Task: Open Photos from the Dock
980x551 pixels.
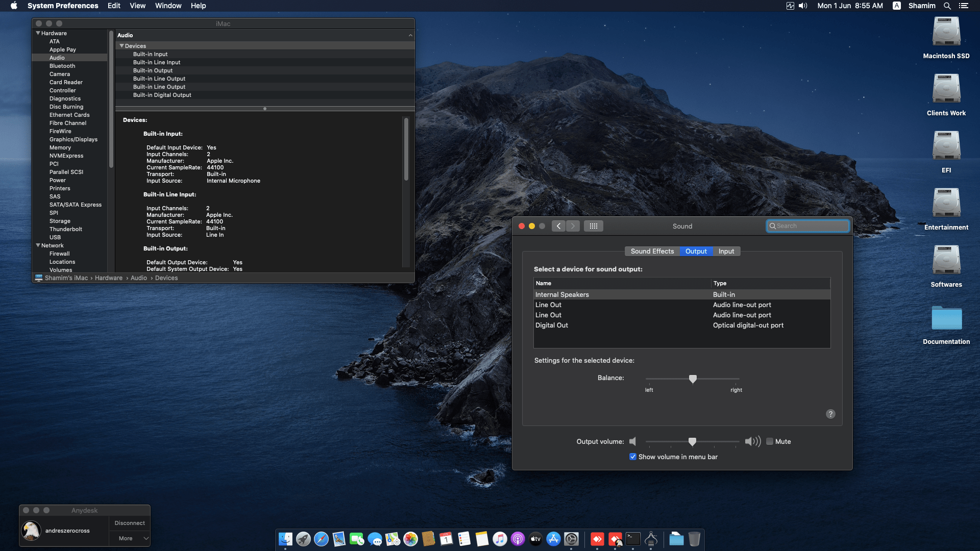Action: pyautogui.click(x=410, y=539)
